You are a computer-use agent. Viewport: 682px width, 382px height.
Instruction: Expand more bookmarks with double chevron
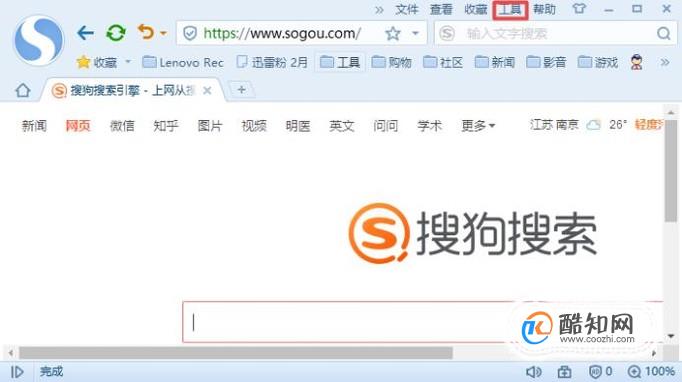665,63
